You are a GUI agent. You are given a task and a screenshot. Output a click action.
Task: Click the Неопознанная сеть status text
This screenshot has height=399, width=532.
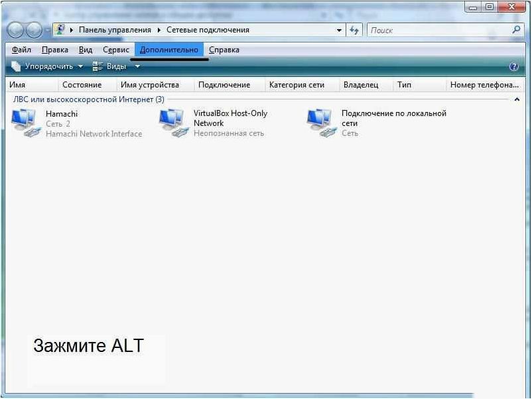pyautogui.click(x=229, y=134)
